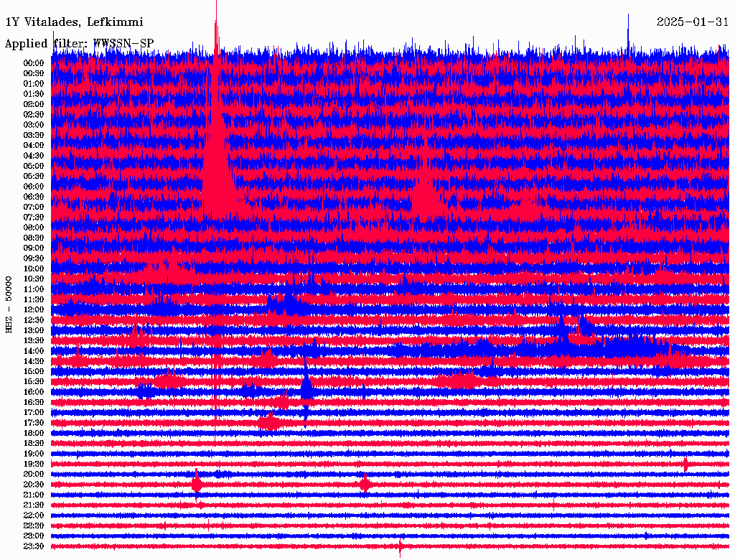735x560 pixels.
Task: Select the 03:00 time row label
Action: coord(34,125)
